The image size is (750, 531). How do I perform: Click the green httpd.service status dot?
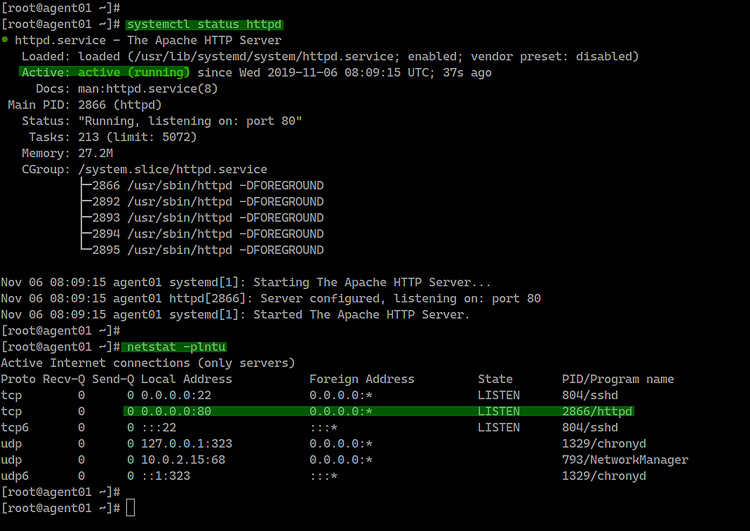point(5,40)
